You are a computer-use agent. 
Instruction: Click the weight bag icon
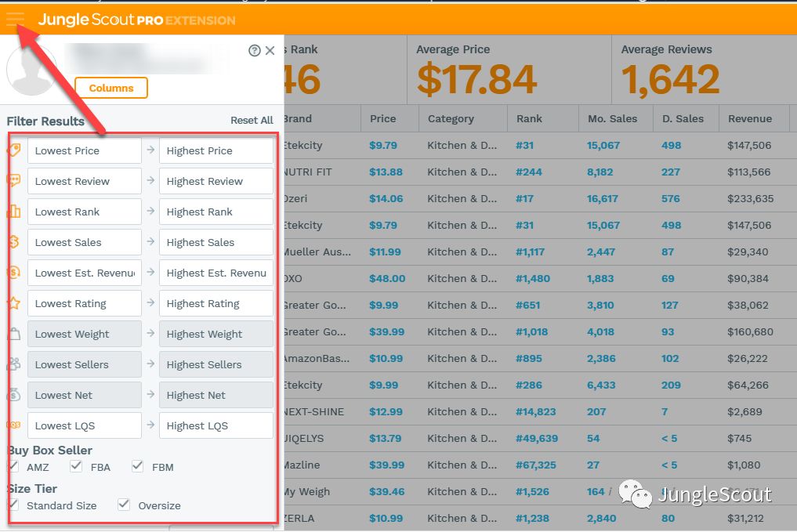pyautogui.click(x=14, y=334)
